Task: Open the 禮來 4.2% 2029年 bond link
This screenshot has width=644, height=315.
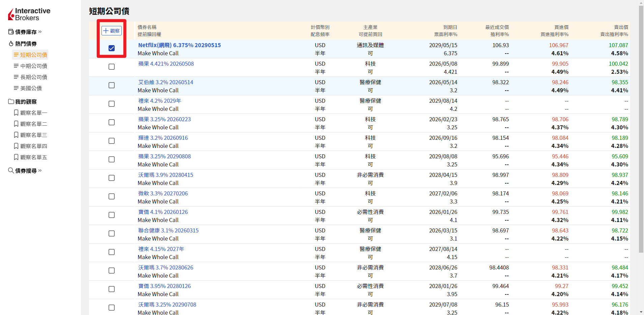Action: pyautogui.click(x=159, y=101)
